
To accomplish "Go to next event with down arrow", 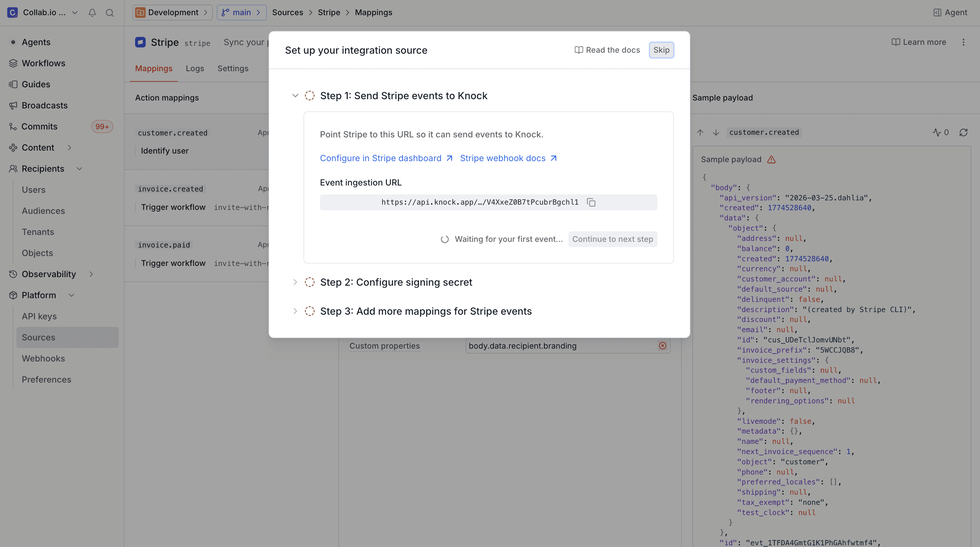I will click(716, 132).
